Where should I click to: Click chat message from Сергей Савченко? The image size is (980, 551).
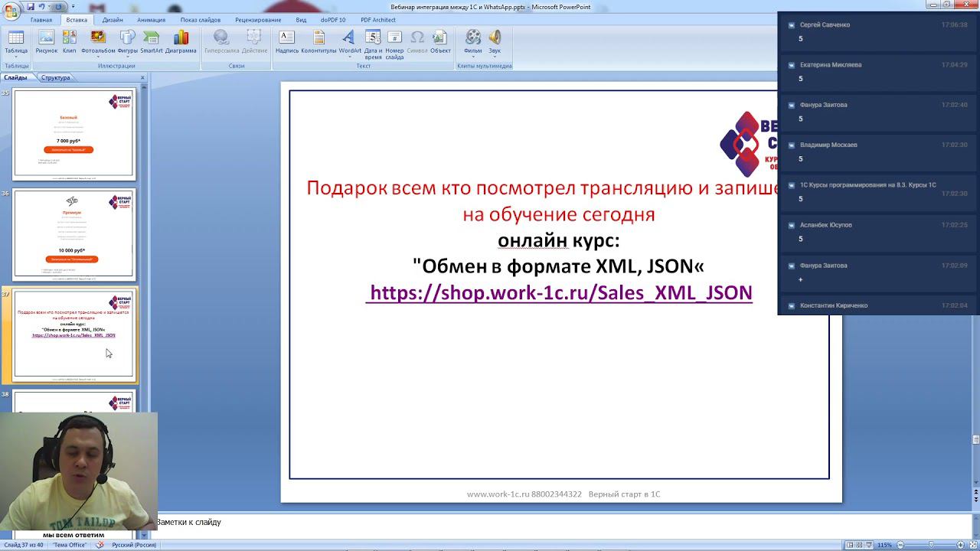click(878, 31)
